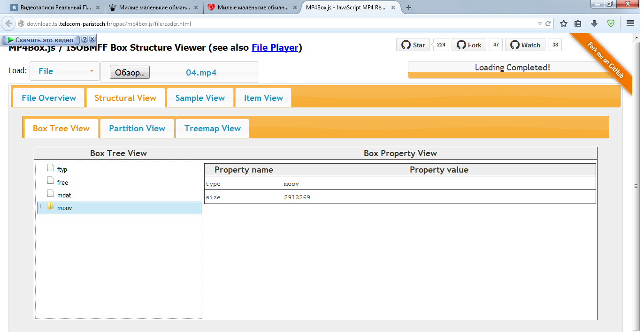Select the Structural View tab
This screenshot has width=644, height=332.
pos(125,98)
